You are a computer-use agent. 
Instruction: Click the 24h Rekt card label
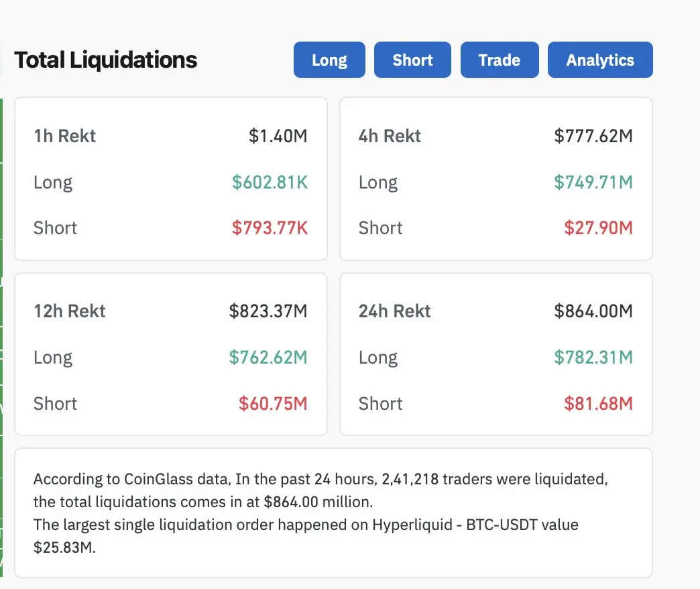pos(395,311)
